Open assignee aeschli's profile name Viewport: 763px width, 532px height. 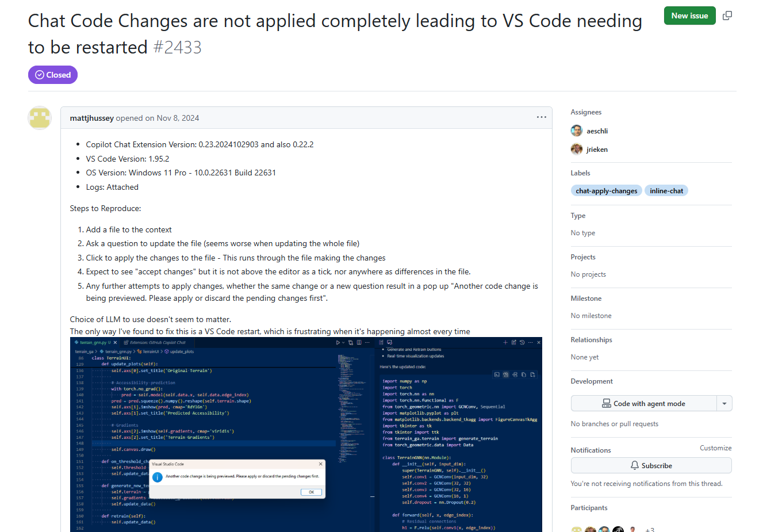coord(597,131)
